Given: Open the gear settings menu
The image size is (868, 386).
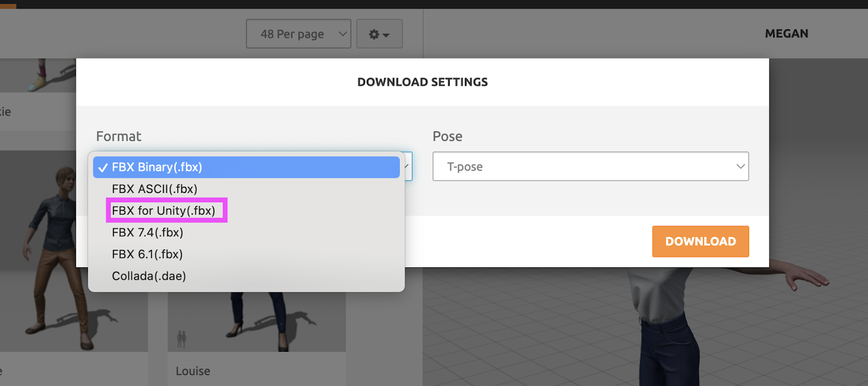Looking at the screenshot, I should point(379,34).
